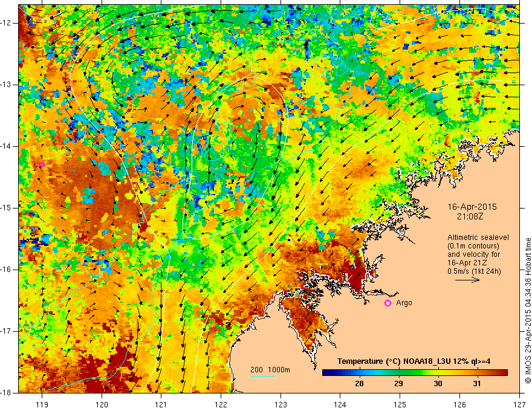Click longitude axis label 124
532x411 pixels.
(340, 404)
